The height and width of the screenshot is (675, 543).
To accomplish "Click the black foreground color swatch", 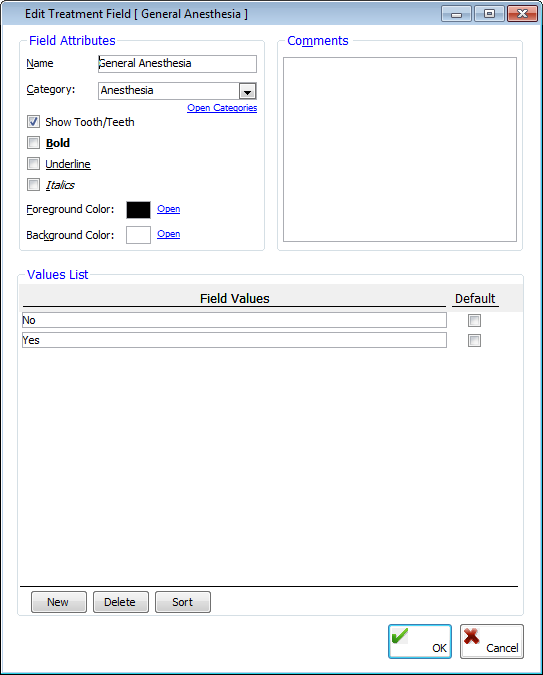I will [138, 210].
